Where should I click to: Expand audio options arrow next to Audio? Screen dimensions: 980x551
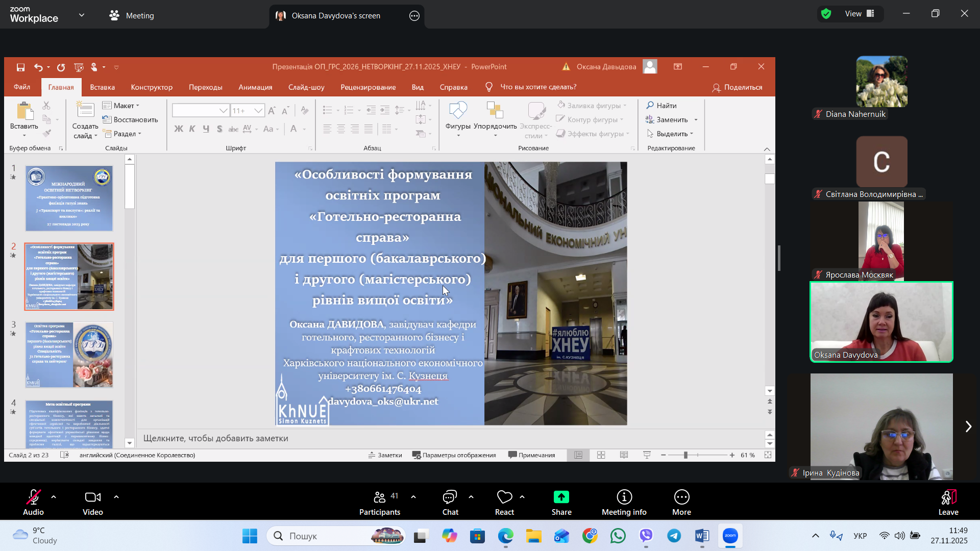click(54, 496)
